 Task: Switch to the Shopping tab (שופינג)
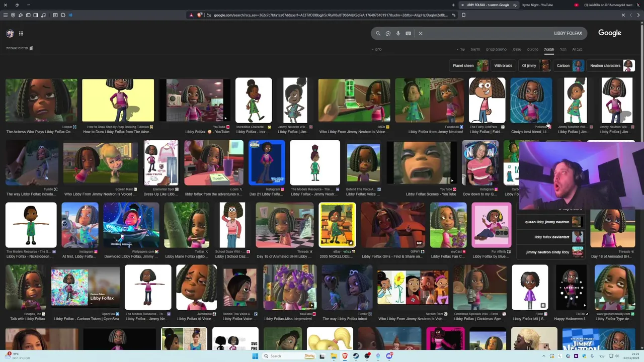[517, 49]
